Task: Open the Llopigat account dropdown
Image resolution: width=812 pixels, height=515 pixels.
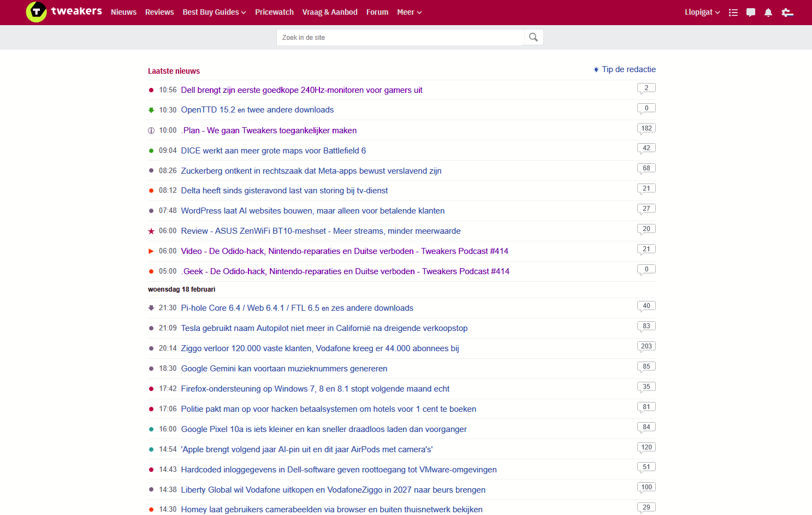Action: click(x=702, y=12)
